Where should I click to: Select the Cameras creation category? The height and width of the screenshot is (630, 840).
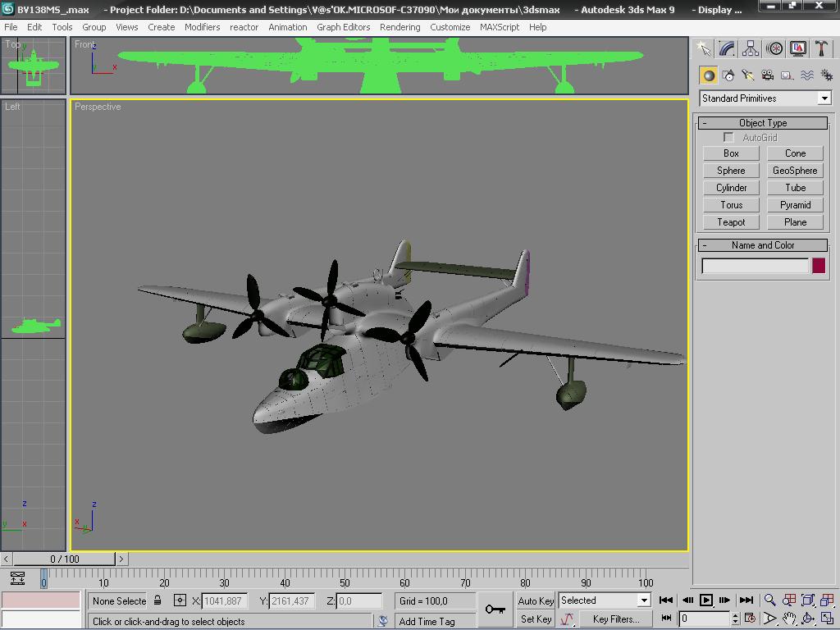click(x=768, y=75)
